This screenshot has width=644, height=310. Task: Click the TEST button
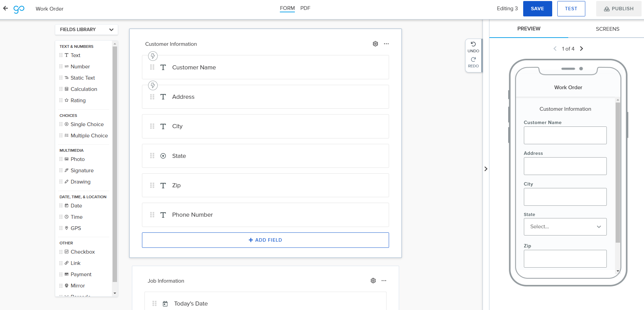point(571,9)
